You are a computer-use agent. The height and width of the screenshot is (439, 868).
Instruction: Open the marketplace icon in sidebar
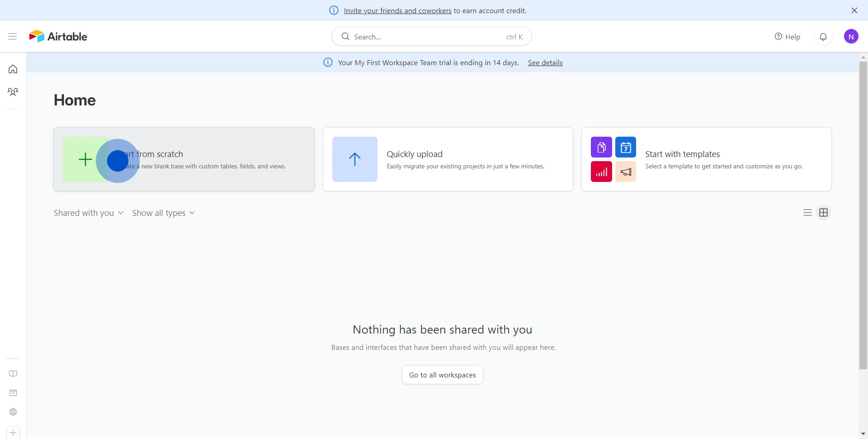13,393
